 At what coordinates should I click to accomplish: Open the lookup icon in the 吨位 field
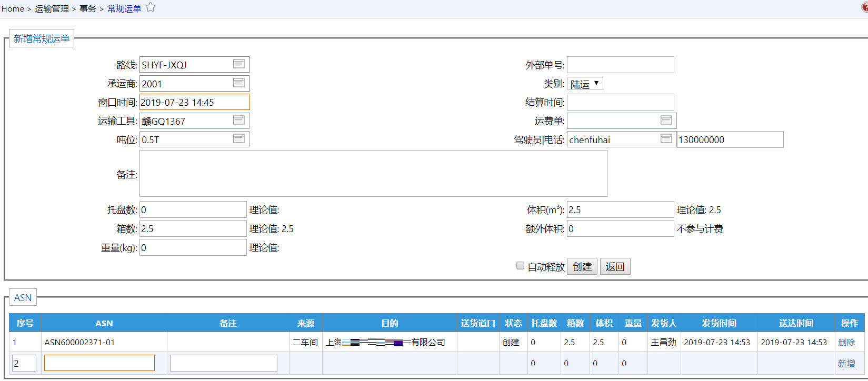(239, 139)
